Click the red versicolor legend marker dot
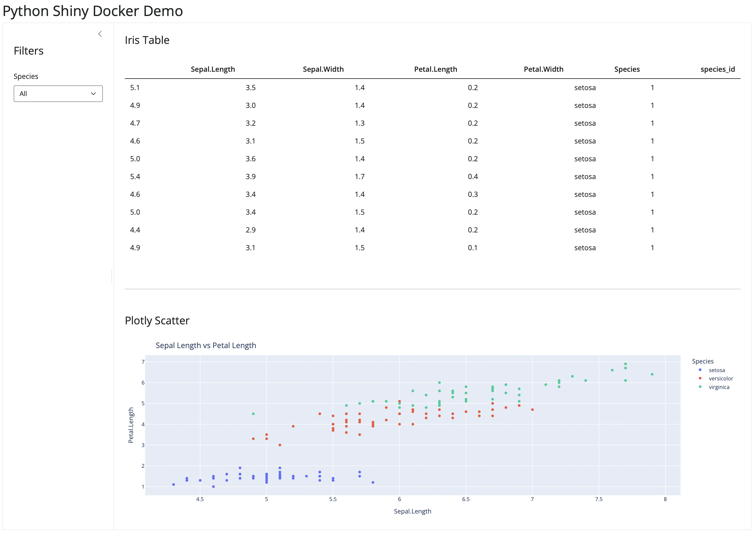This screenshot has height=539, width=756. [700, 378]
